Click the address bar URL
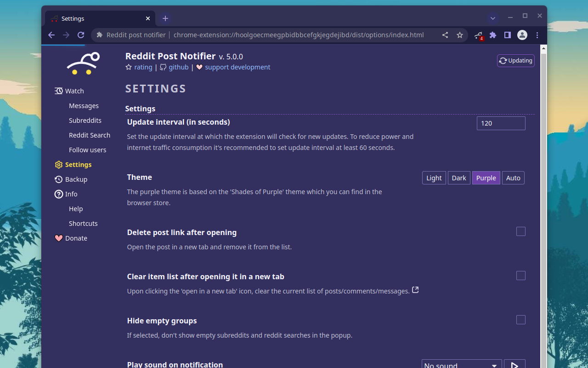 299,35
